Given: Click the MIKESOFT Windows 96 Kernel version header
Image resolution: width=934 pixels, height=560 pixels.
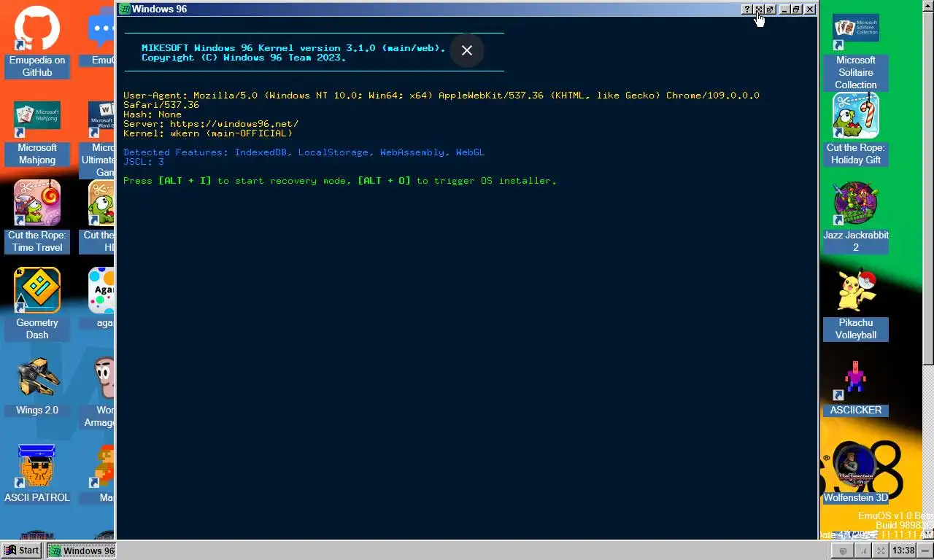Looking at the screenshot, I should 293,48.
